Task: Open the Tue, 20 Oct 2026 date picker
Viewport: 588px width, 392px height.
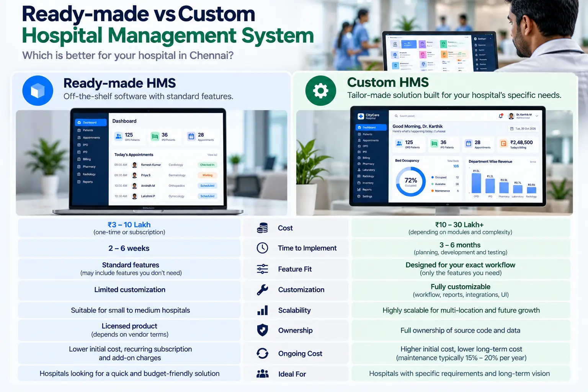Action: 523,129
